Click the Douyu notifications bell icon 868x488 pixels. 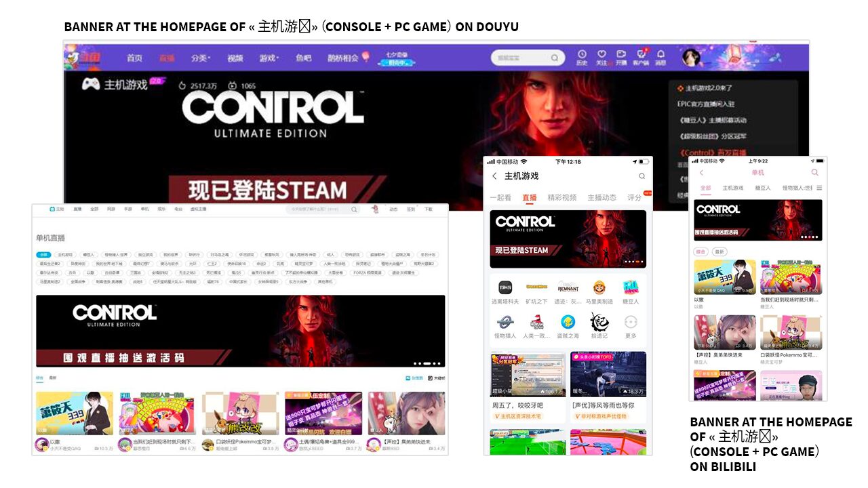coord(660,54)
